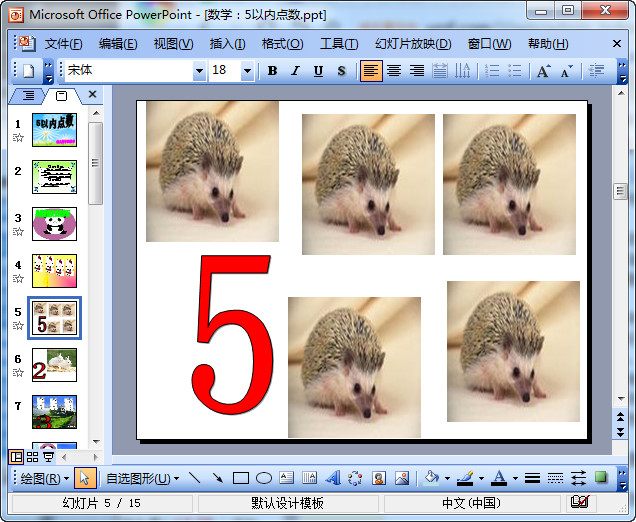Select the Rectangle drawing tool
The height and width of the screenshot is (522, 636).
tap(241, 478)
